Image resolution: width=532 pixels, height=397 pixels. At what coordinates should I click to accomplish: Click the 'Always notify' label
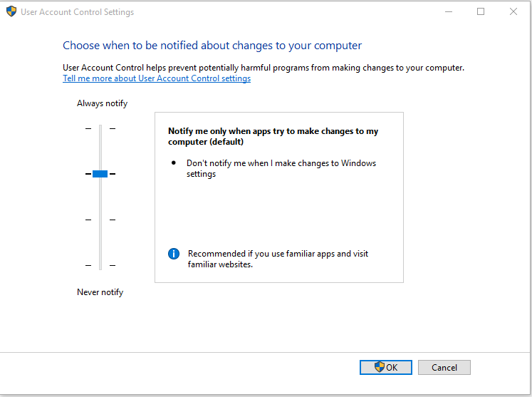(x=102, y=103)
